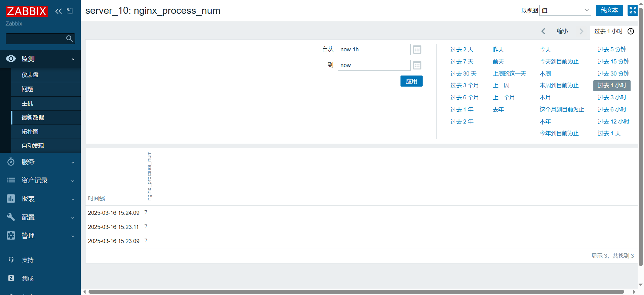Screen dimensions: 644x295
Task: Expand the 配置 menu section
Action: pyautogui.click(x=40, y=217)
